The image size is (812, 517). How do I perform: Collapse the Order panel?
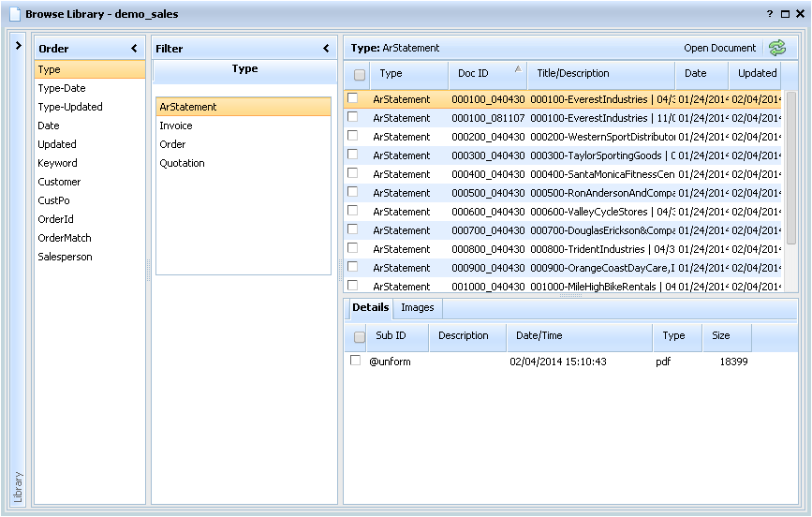point(134,49)
